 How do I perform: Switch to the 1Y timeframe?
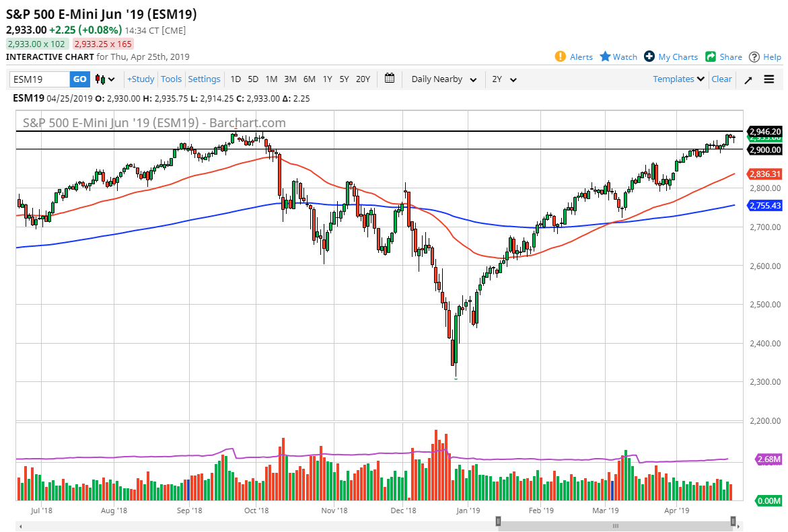[327, 79]
